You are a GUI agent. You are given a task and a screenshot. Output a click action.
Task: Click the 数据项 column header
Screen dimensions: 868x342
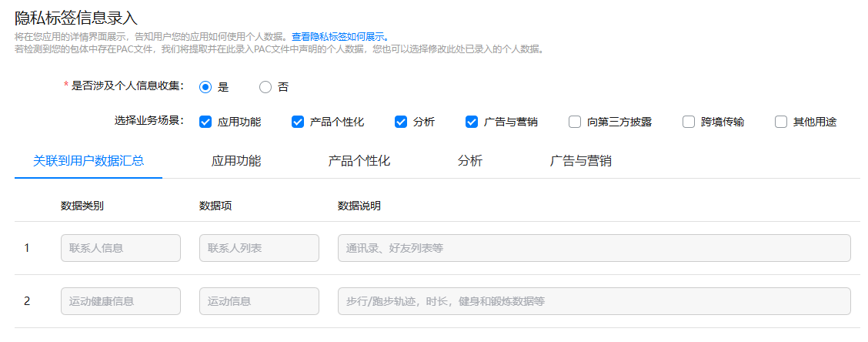[215, 206]
